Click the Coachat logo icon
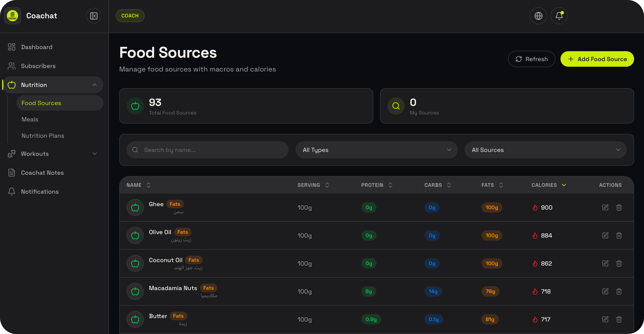The height and width of the screenshot is (334, 644). click(12, 15)
